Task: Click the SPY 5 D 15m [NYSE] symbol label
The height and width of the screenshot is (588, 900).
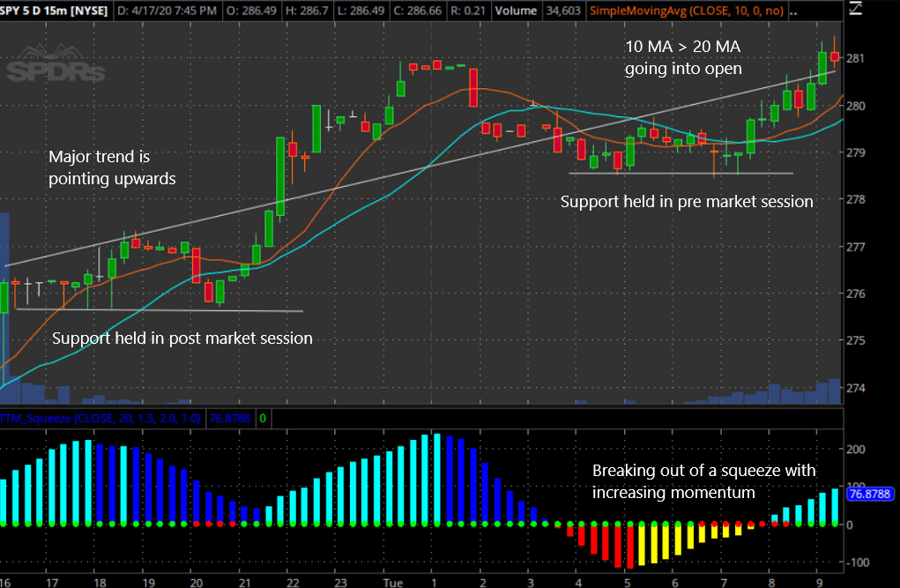Action: (x=54, y=11)
